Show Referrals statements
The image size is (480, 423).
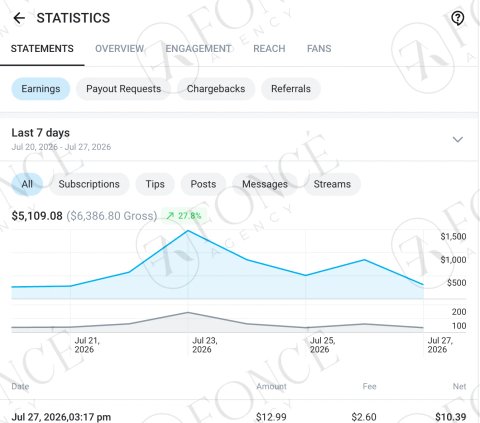point(291,89)
